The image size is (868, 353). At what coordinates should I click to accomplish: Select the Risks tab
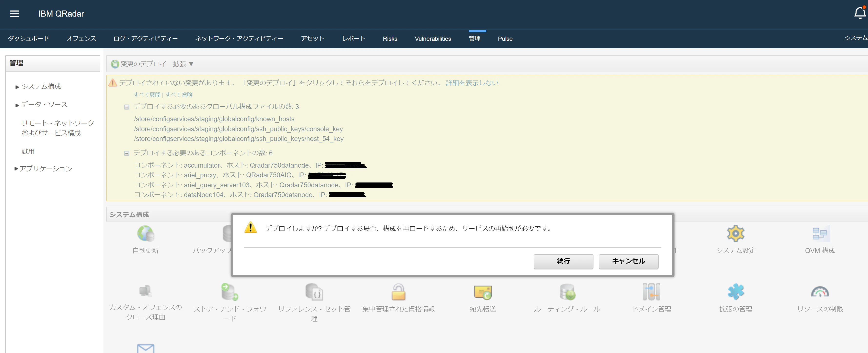coord(390,38)
